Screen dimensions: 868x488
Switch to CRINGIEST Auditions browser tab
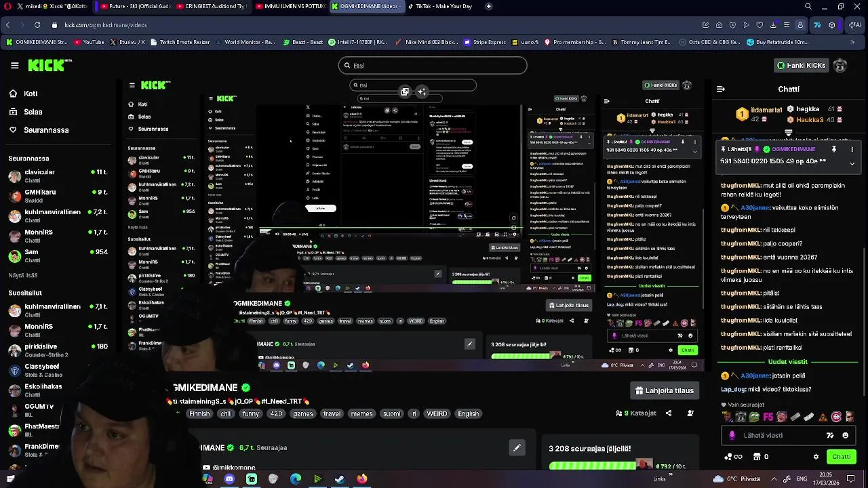(214, 6)
